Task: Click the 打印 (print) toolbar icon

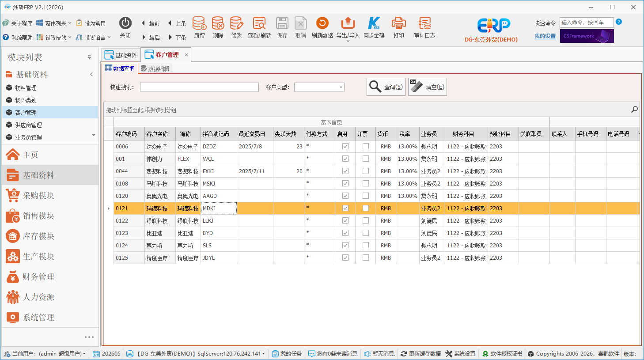Action: (x=399, y=27)
